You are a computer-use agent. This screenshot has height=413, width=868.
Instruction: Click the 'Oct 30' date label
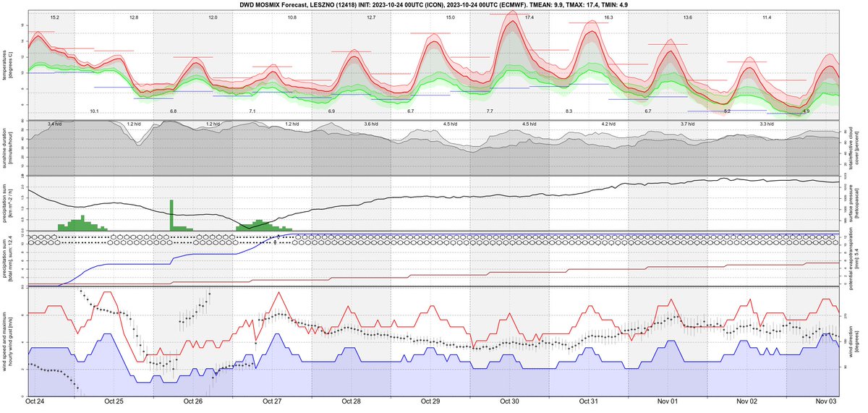(510, 400)
